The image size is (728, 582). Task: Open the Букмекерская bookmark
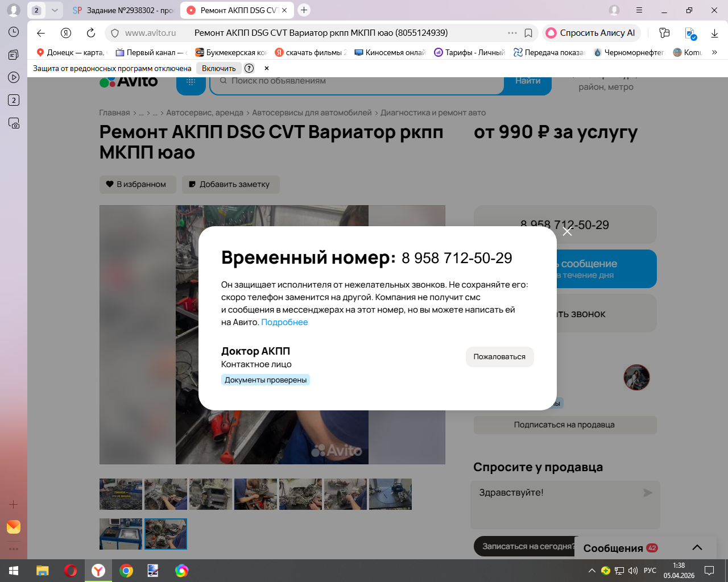point(231,52)
